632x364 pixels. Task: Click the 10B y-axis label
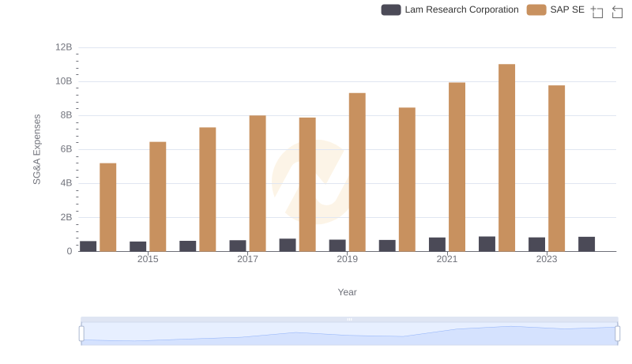(x=64, y=81)
